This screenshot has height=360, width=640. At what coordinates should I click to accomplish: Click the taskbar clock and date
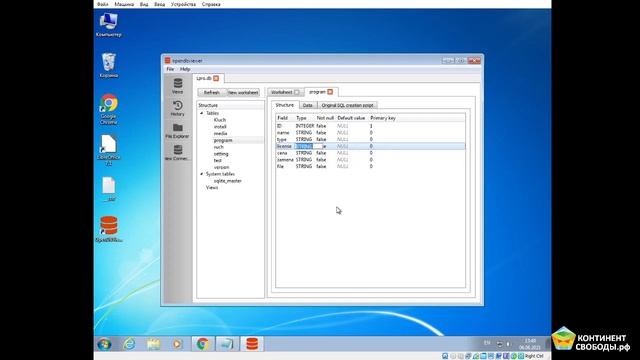point(530,344)
